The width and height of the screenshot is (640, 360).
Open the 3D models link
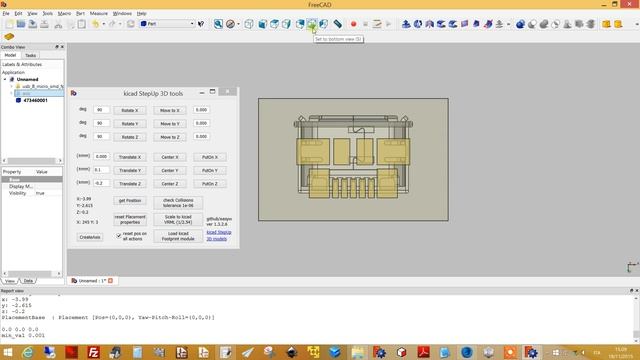tap(216, 239)
